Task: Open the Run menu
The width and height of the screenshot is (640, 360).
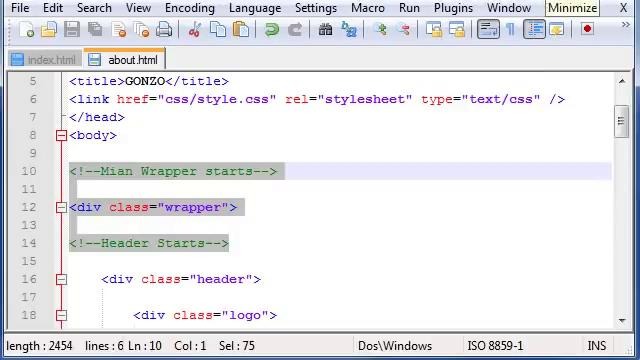Action: click(409, 8)
